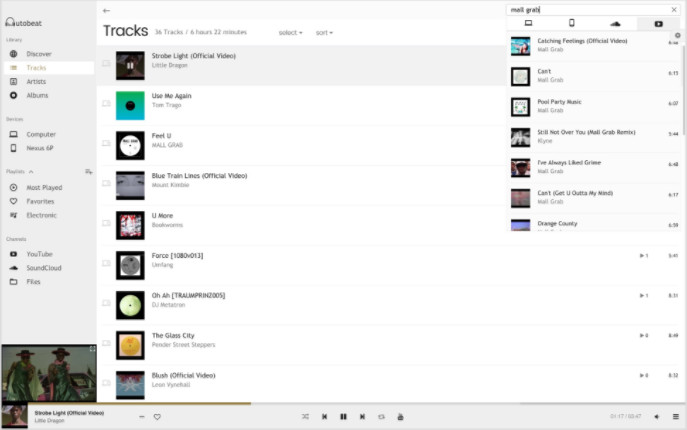Tick checkbox for Blue Train Lines
The width and height of the screenshot is (687, 430).
[x=106, y=183]
